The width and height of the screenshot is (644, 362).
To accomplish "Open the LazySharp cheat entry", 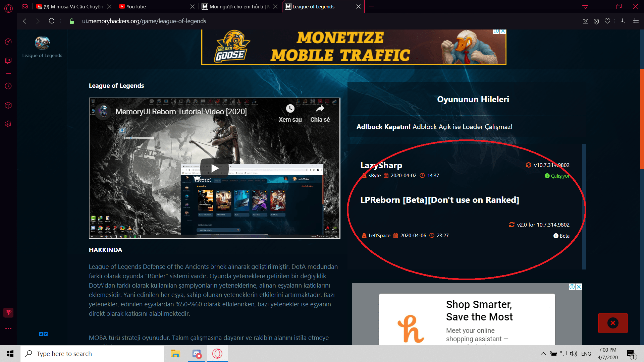I will coord(381,165).
